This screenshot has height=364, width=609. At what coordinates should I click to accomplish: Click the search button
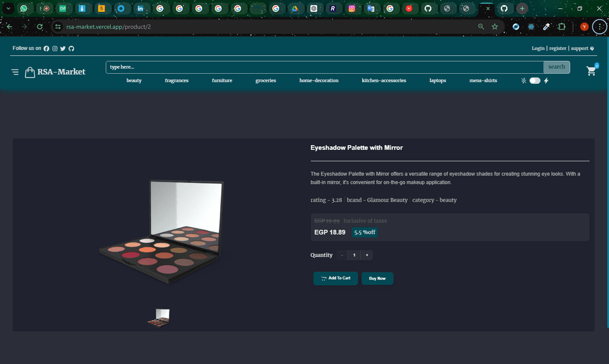click(557, 67)
